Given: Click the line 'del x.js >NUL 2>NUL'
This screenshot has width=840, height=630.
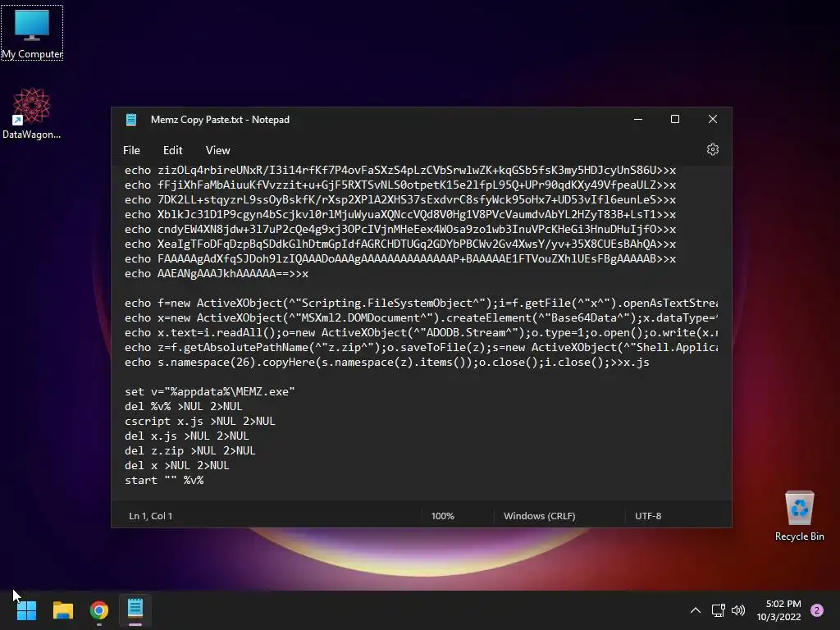Looking at the screenshot, I should [187, 436].
